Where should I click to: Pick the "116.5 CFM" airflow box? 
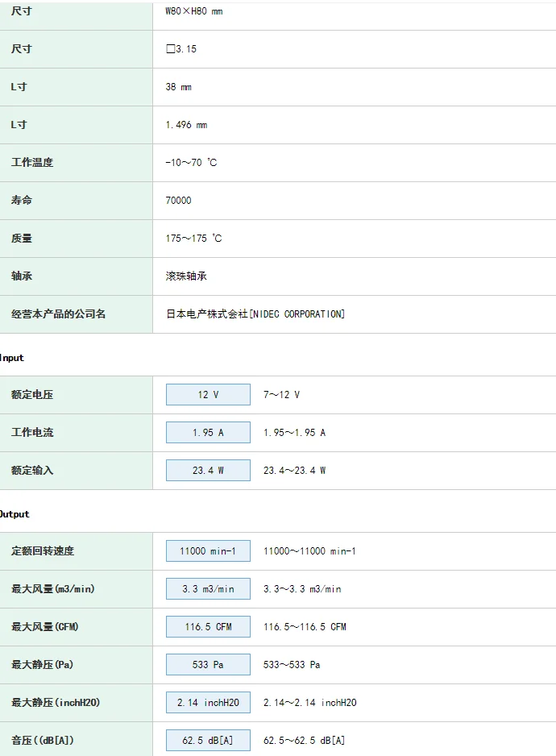tap(208, 627)
